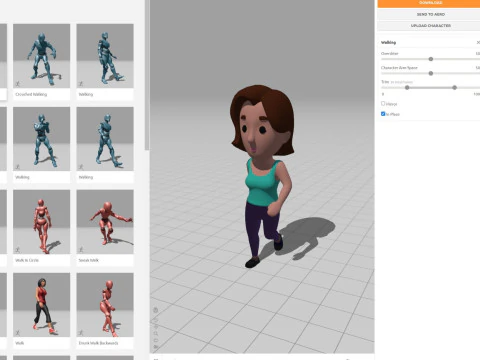Click the 'Drunk Walk Backwards' label text
Image resolution: width=480 pixels, height=360 pixels.
(98, 343)
